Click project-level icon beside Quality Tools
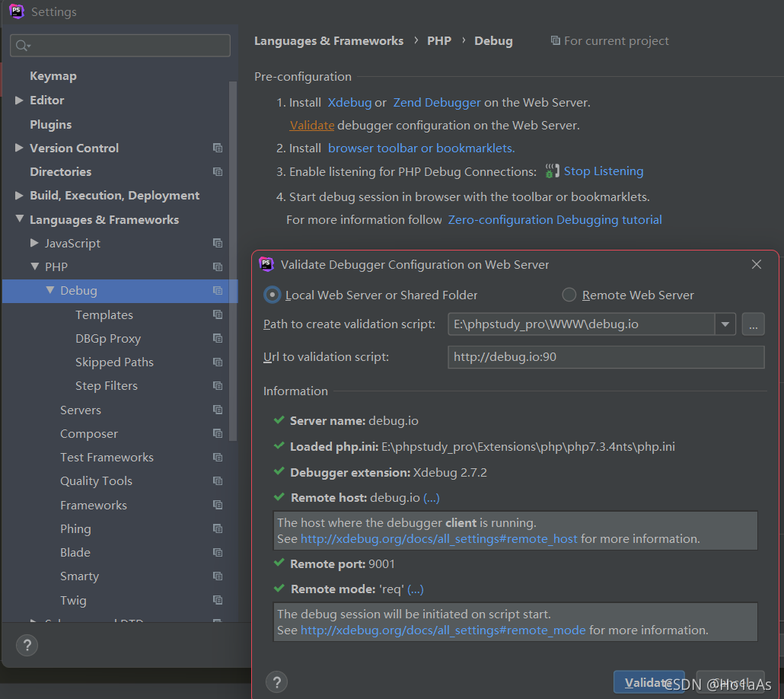This screenshot has width=784, height=699. 218,480
